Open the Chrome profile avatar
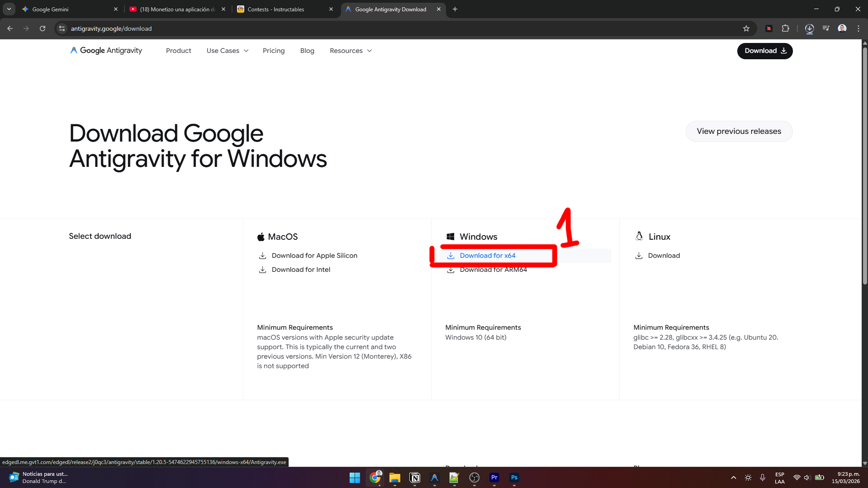The width and height of the screenshot is (868, 488). point(842,28)
